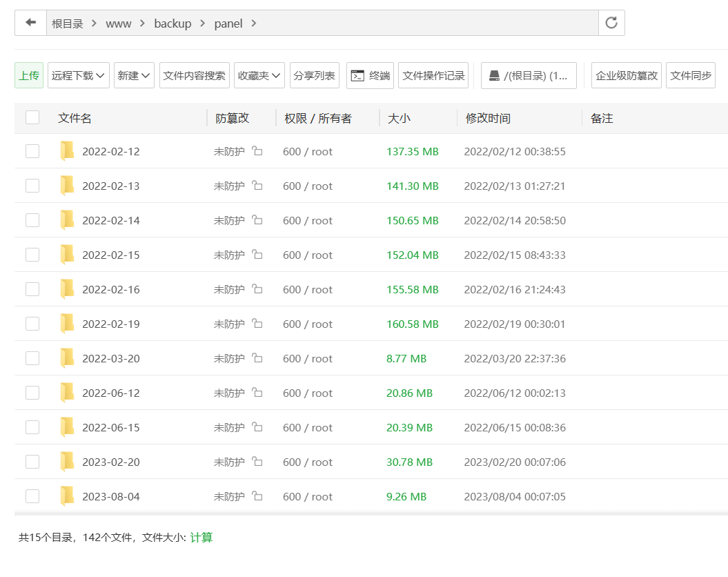
Task: Open folder icon for 2022-02-14
Action: tap(67, 220)
